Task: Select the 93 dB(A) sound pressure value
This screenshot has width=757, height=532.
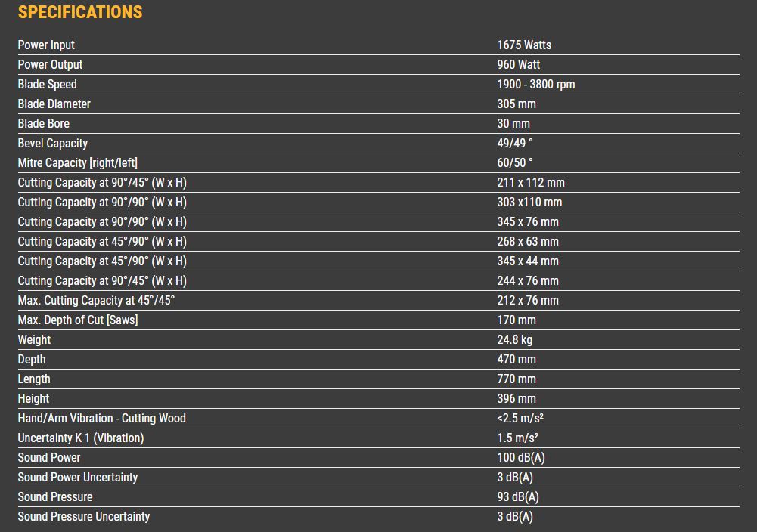Action: click(x=518, y=497)
